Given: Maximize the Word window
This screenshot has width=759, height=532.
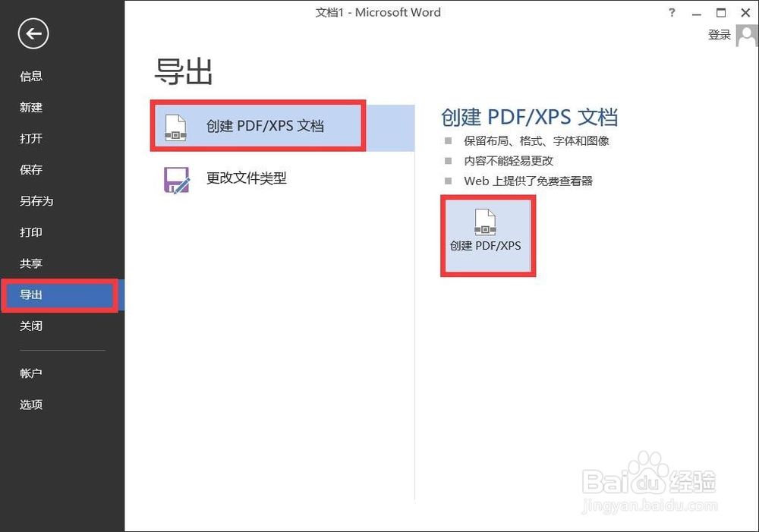Looking at the screenshot, I should pos(721,13).
